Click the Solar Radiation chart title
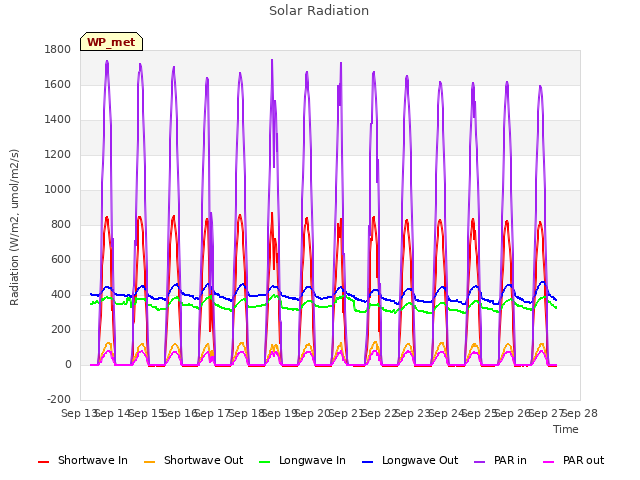Image resolution: width=640 pixels, height=480 pixels. 319,11
